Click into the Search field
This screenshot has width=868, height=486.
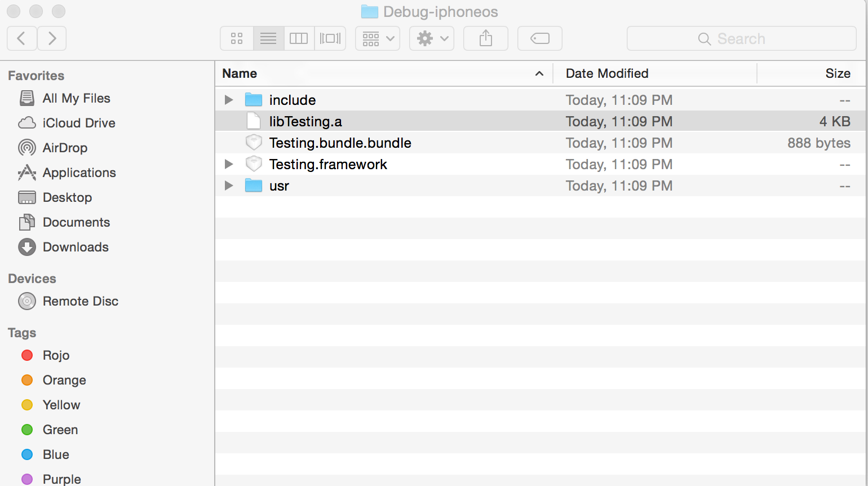tap(742, 38)
